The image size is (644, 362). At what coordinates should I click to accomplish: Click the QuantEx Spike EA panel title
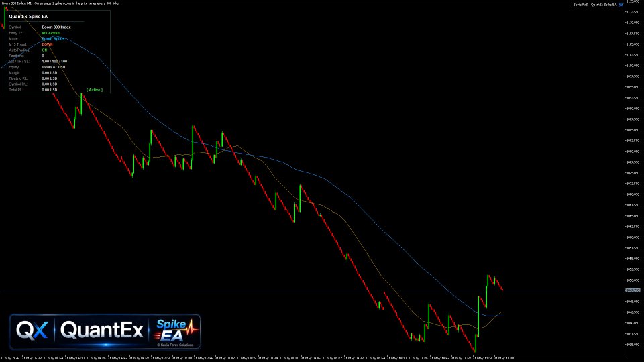28,16
